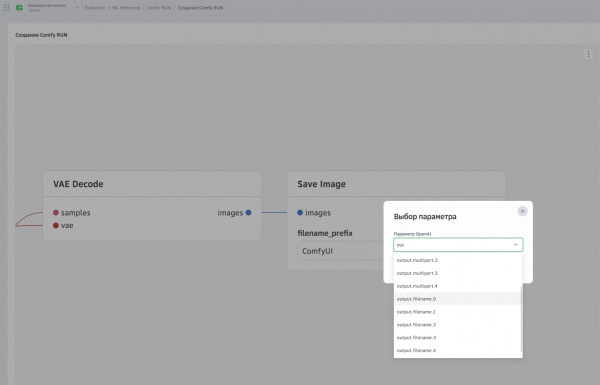The height and width of the screenshot is (385, 600).
Task: Choose output.filename.2 from list
Action: pyautogui.click(x=458, y=325)
